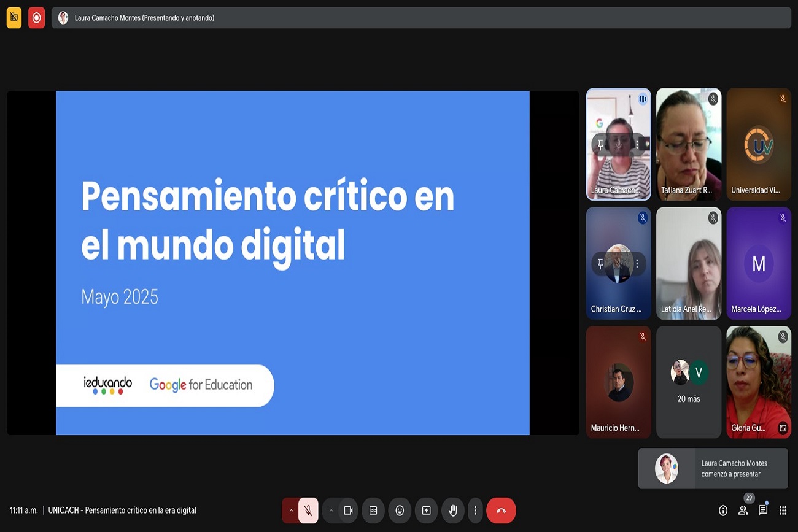
Task: Toggle the camera on or off
Action: 348,511
